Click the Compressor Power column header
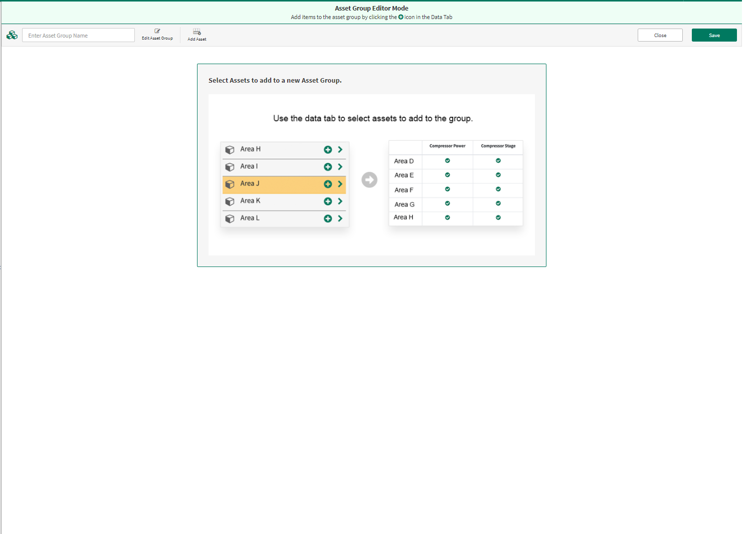Image resolution: width=756 pixels, height=534 pixels. tap(447, 146)
